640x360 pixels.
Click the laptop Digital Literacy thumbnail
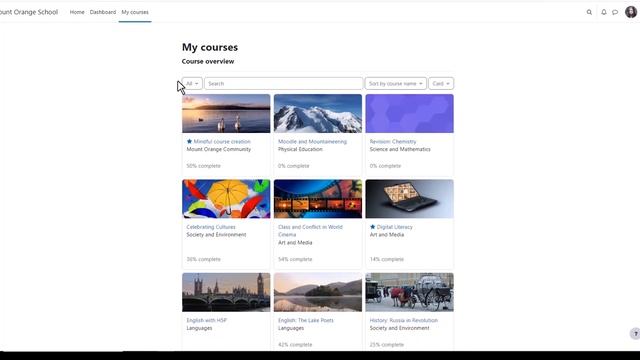click(x=409, y=199)
